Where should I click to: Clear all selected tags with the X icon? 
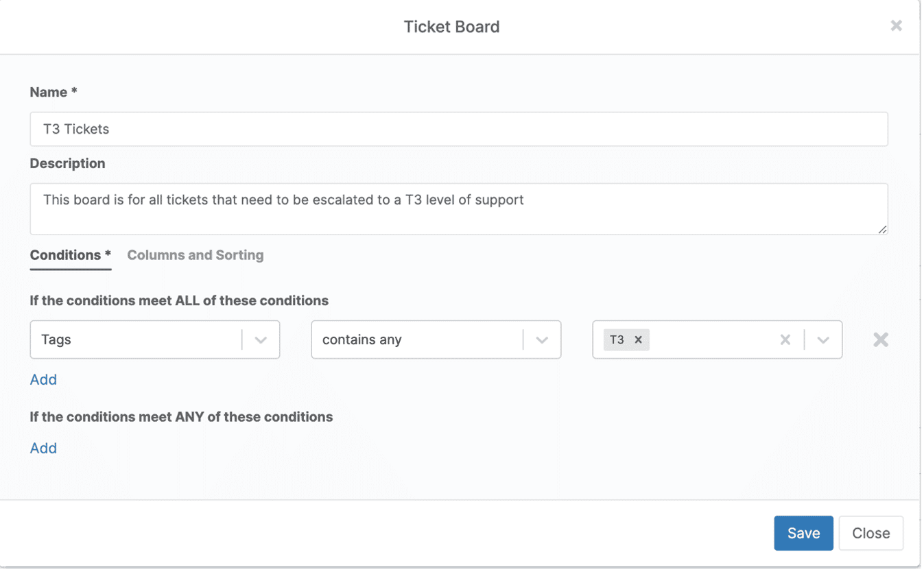point(785,339)
